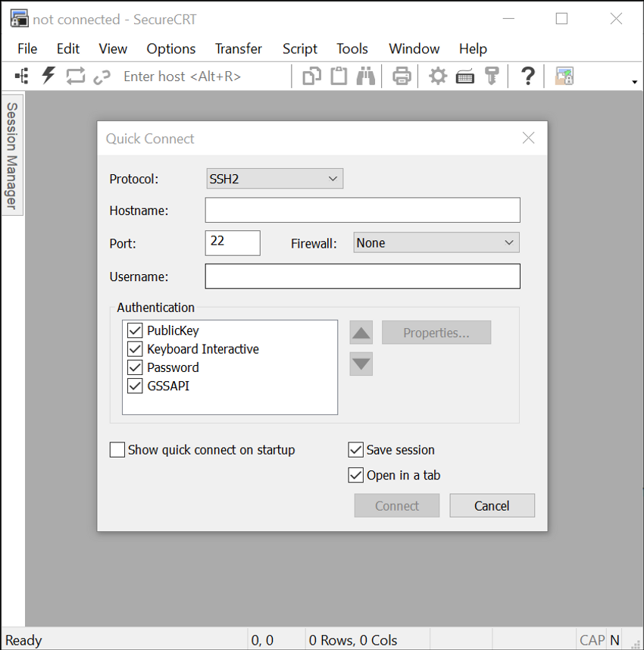Open the Script menu

coord(300,48)
